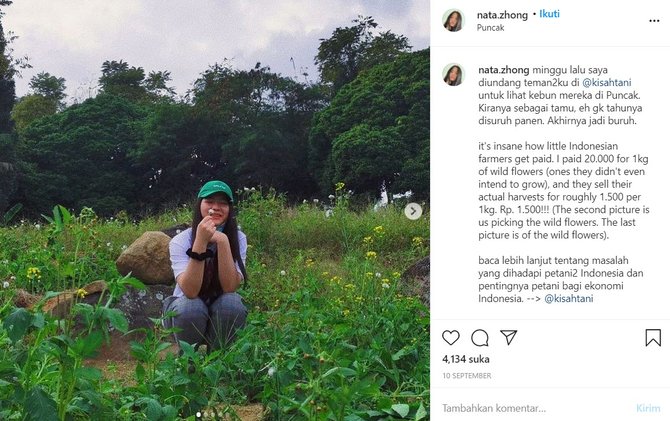Submit the comment with Kirim
Screen dimensions: 670x421
tap(648, 408)
